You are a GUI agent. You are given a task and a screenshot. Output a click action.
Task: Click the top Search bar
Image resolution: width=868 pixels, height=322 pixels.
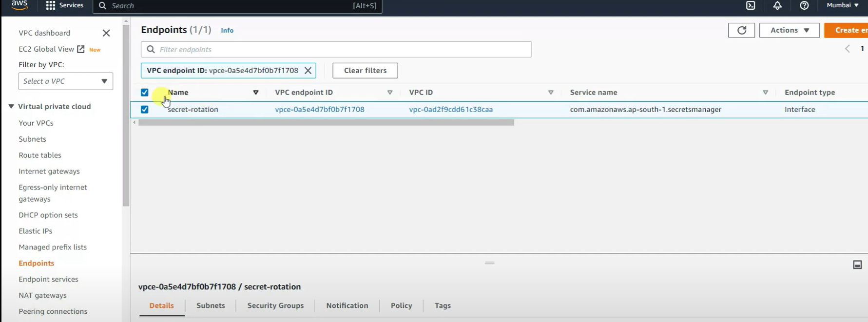pos(237,6)
